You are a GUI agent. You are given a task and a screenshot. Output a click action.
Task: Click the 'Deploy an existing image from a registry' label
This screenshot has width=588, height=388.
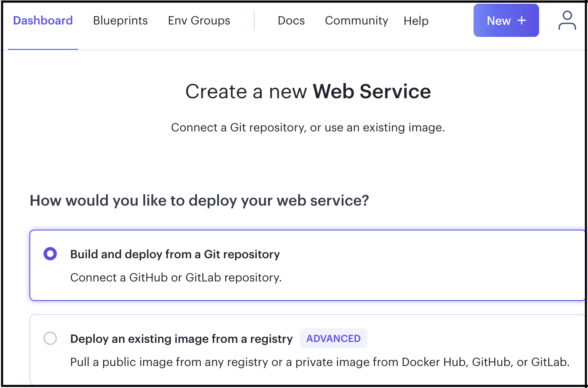tap(181, 339)
